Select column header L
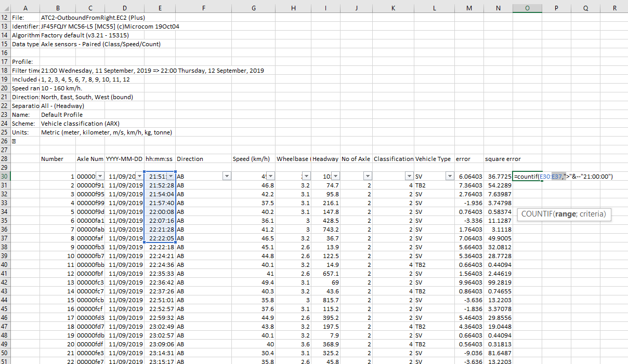 coord(434,7)
